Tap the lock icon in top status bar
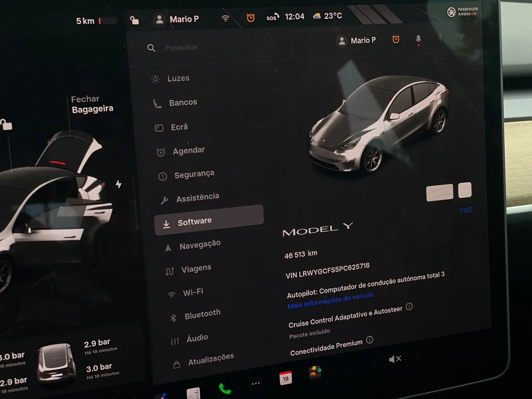Image resolution: width=532 pixels, height=399 pixels. [x=134, y=20]
